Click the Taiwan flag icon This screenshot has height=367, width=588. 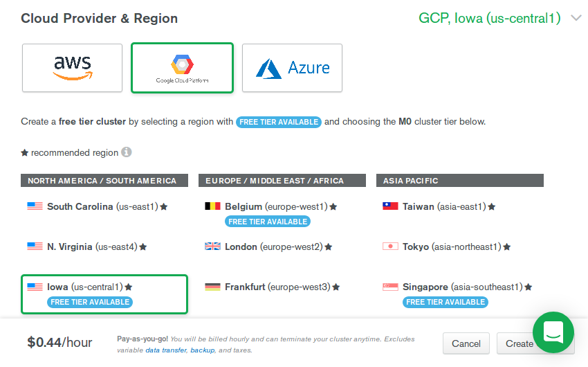[x=390, y=206]
